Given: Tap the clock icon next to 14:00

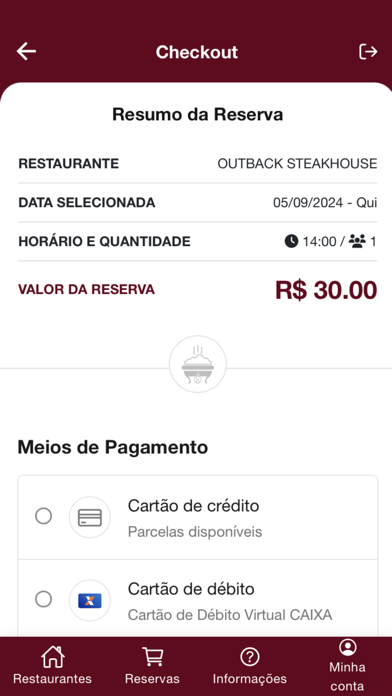Looking at the screenshot, I should pos(291,241).
